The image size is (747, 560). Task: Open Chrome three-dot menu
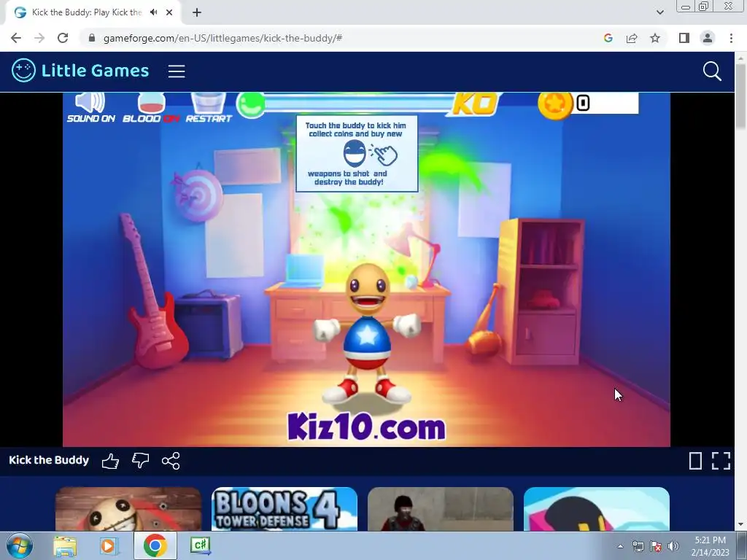point(731,38)
